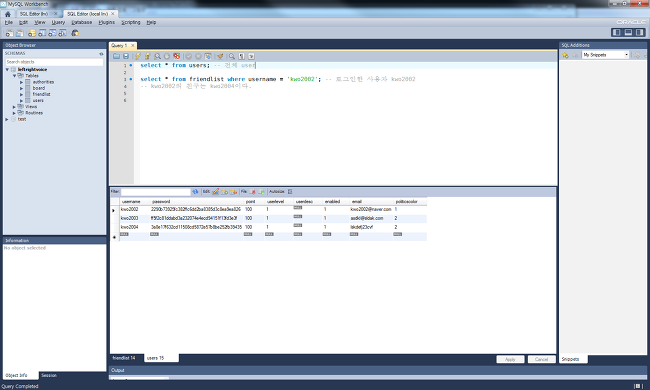Toggle the right sidebar panel visibility
Screen dimensions: 650x390
coord(640,32)
